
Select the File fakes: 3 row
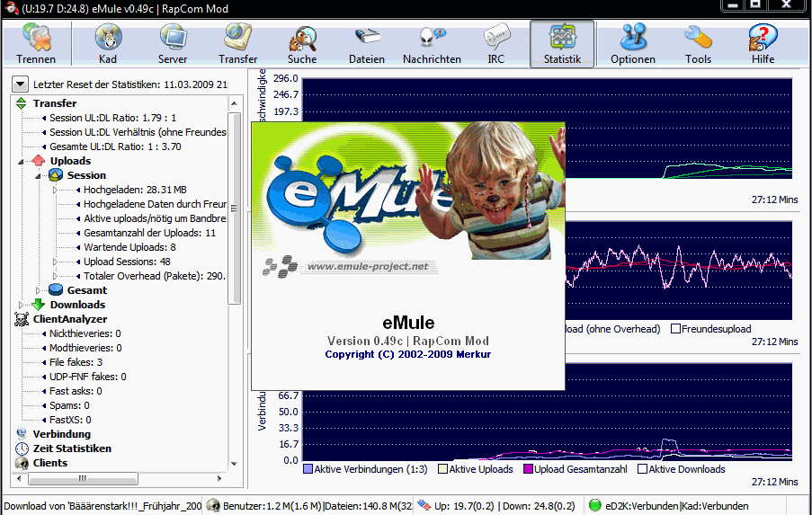(76, 362)
